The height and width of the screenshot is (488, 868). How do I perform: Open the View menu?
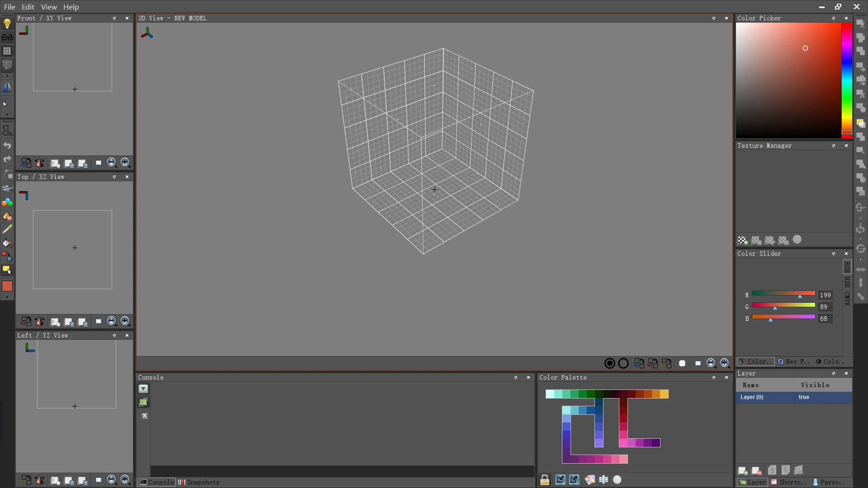click(x=48, y=7)
